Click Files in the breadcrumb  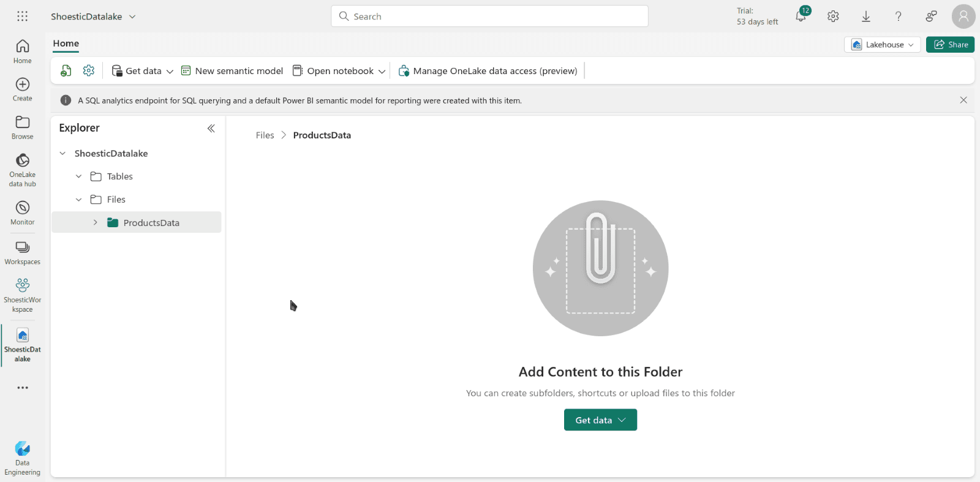click(x=265, y=135)
